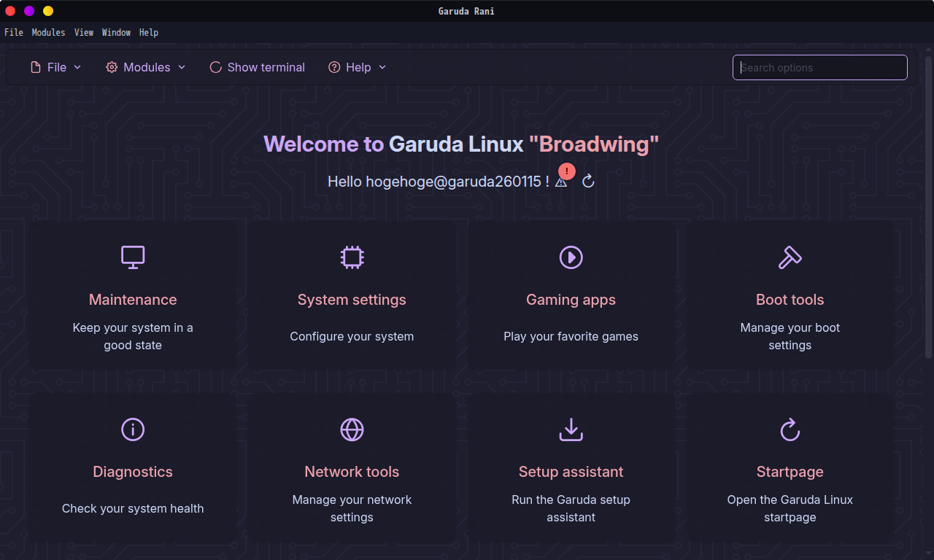Viewport: 934px width, 560px height.
Task: Click the "Maintenance" card title
Action: [x=133, y=300]
